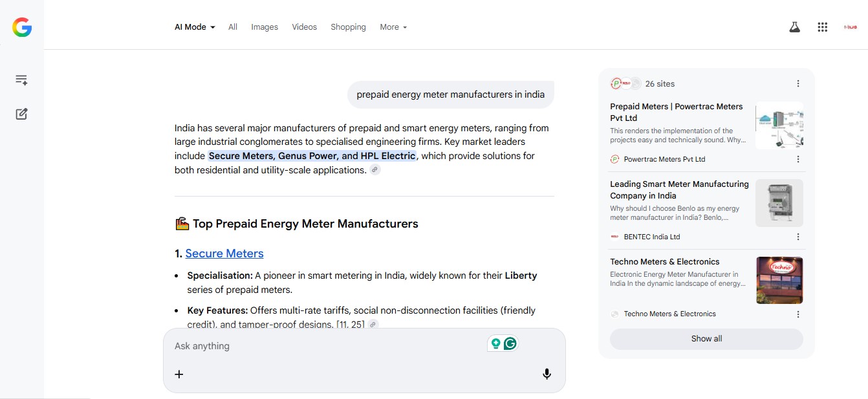Click the query bubble 'prepaid energy meter manufacturers in india'
Viewport: 868px width, 399px height.
451,94
